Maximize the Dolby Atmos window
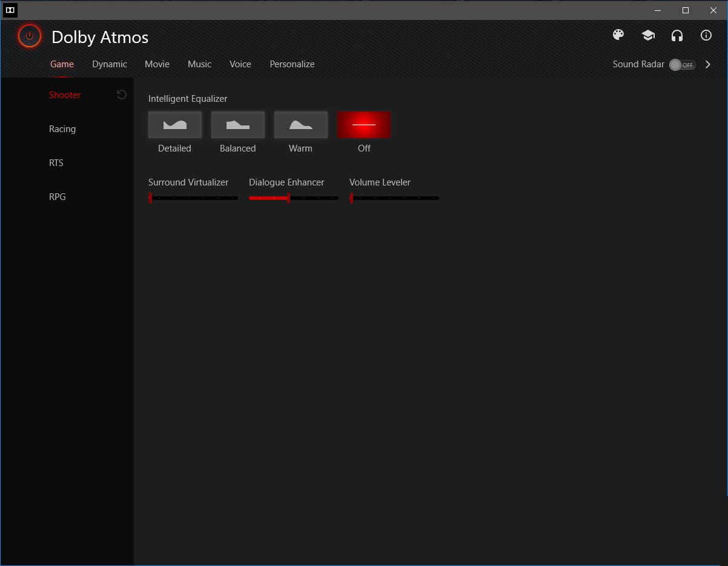Screen dimensions: 728x566 (686, 10)
